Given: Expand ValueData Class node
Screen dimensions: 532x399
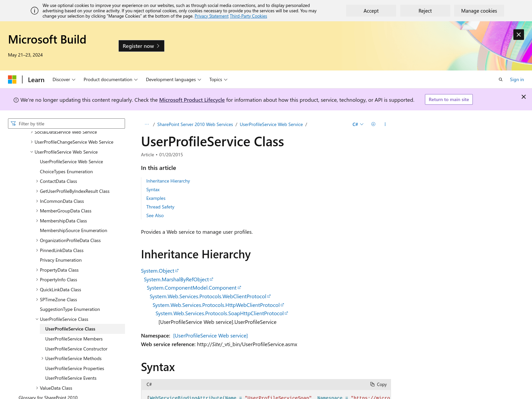Looking at the screenshot, I should click(37, 388).
